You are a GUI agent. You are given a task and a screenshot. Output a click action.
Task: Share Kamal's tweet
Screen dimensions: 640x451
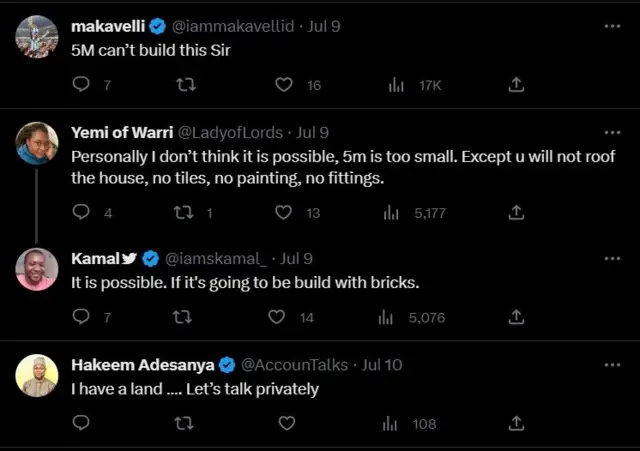pyautogui.click(x=516, y=317)
